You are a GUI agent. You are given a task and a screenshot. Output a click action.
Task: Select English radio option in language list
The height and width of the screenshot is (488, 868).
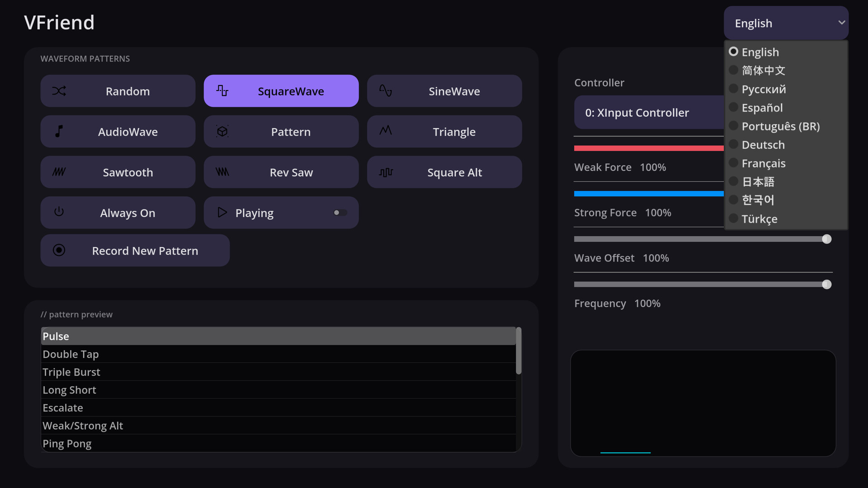[x=786, y=52]
